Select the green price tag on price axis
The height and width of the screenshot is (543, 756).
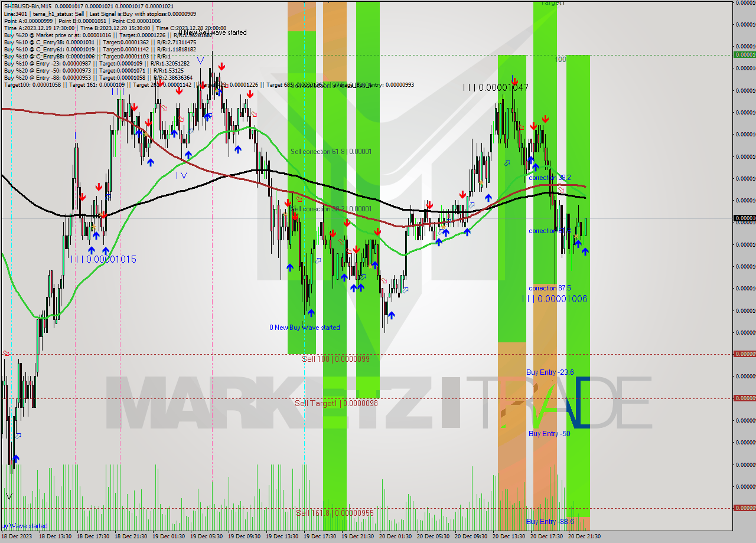pos(744,55)
